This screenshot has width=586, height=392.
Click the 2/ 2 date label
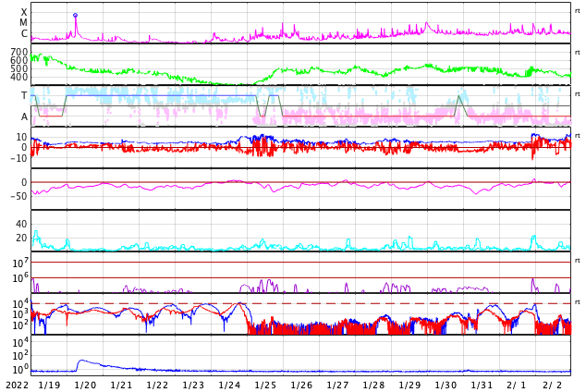(x=553, y=385)
